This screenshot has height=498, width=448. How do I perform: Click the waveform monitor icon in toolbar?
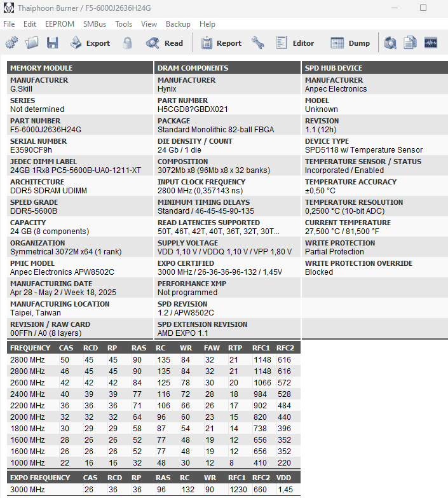[431, 43]
